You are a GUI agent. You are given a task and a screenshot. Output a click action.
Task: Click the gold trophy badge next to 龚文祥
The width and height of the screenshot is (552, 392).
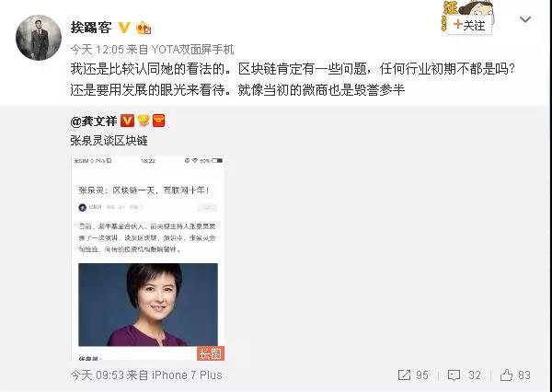click(144, 121)
